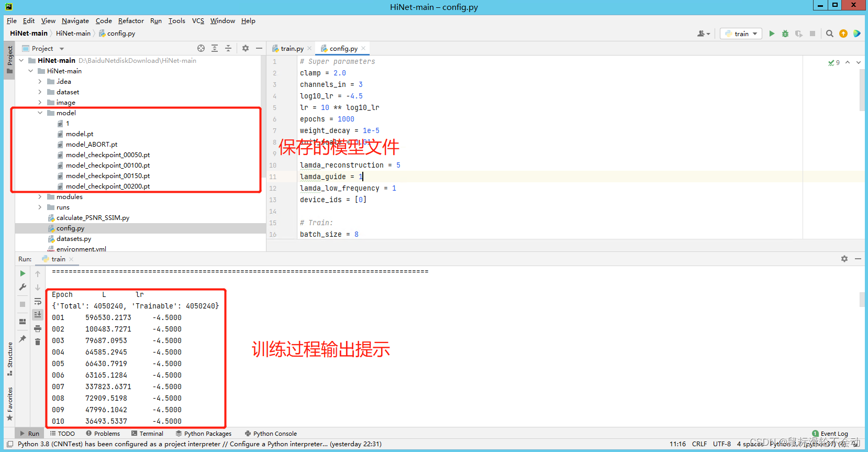
Task: Select model_checkpoint_00100.pt in the Project tree
Action: pyautogui.click(x=108, y=165)
